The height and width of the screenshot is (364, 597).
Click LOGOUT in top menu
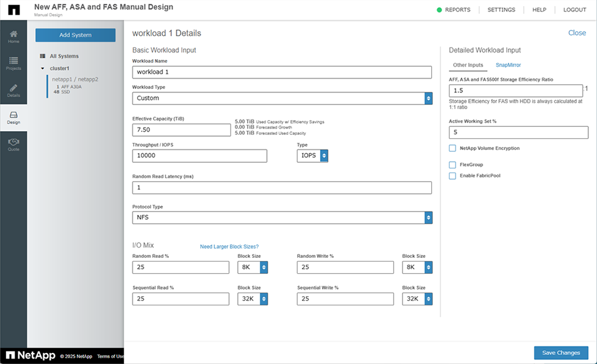click(574, 10)
